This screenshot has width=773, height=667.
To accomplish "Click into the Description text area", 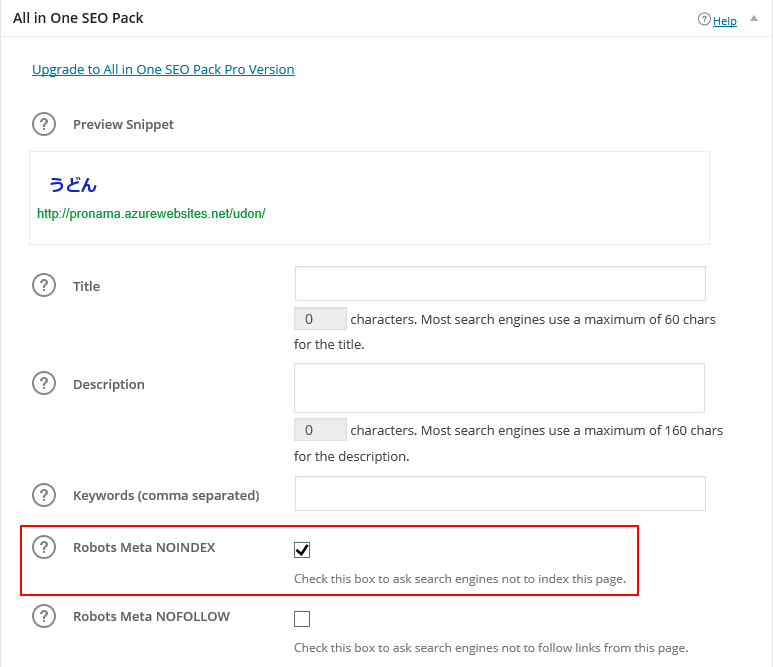I will [x=499, y=387].
